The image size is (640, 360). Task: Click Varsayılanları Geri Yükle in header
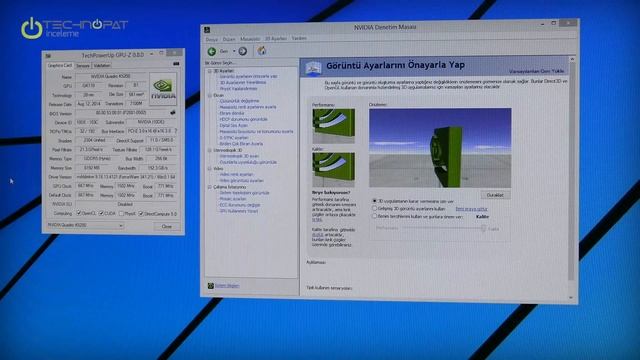pyautogui.click(x=536, y=71)
